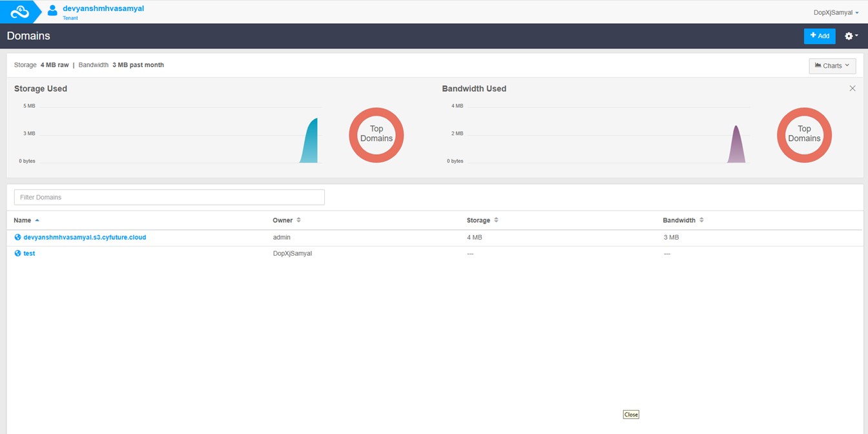Open the DopXjSamyal user dropdown
The height and width of the screenshot is (434, 868).
pos(836,12)
